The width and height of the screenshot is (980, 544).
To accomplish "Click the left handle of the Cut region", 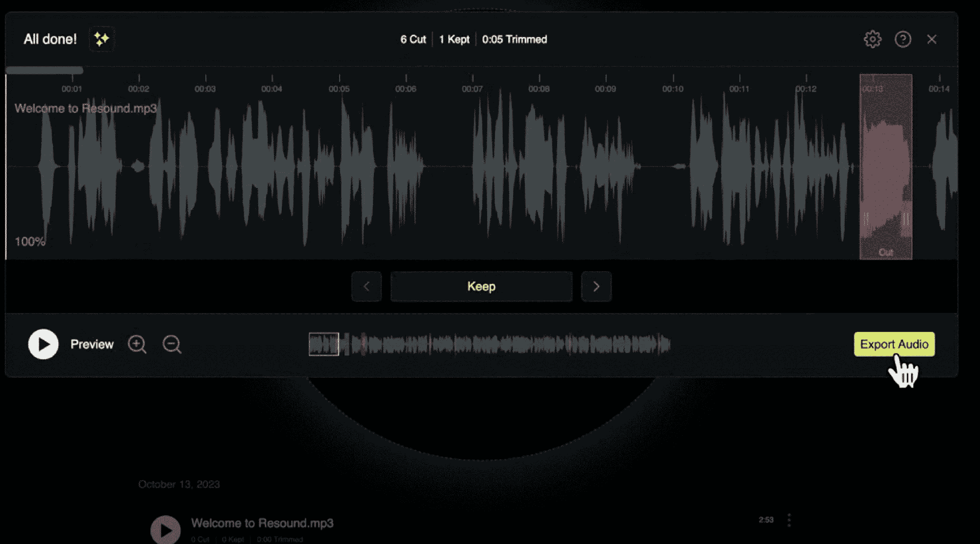I will tap(866, 219).
